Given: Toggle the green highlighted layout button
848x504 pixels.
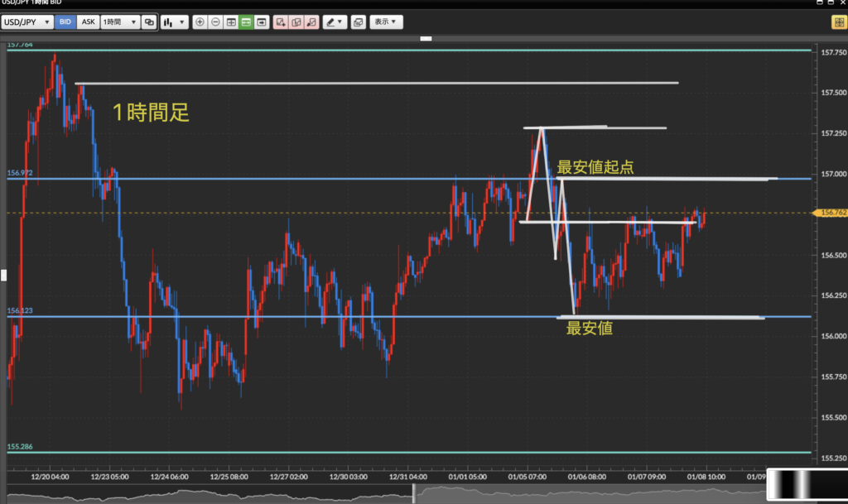Looking at the screenshot, I should coord(246,22).
